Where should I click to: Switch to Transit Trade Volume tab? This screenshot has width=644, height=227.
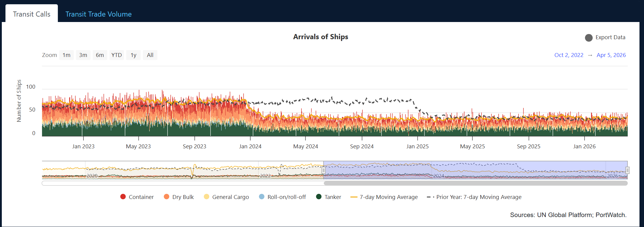click(x=98, y=14)
